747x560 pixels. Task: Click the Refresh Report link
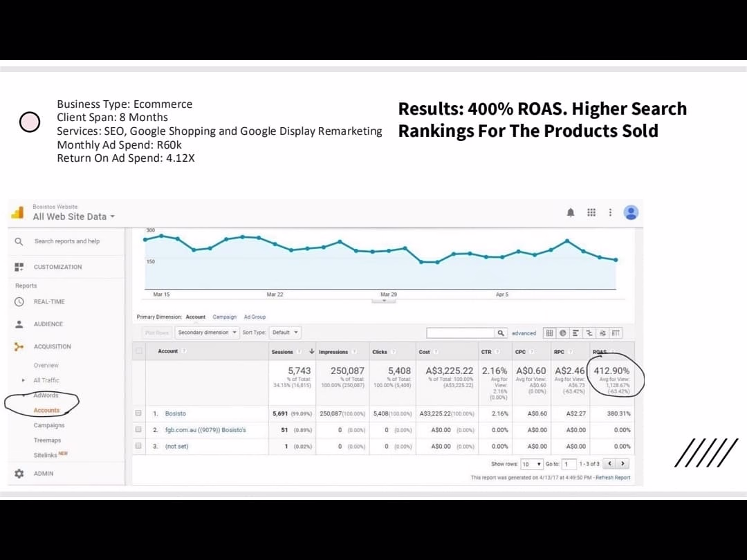tap(613, 478)
